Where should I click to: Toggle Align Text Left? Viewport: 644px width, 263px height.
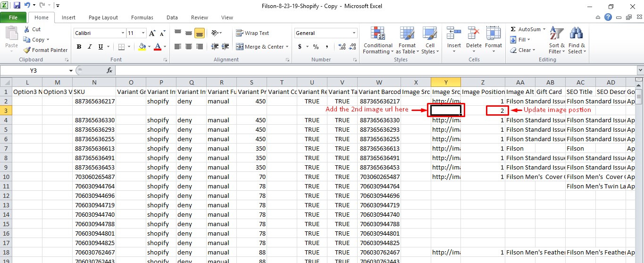(x=178, y=47)
